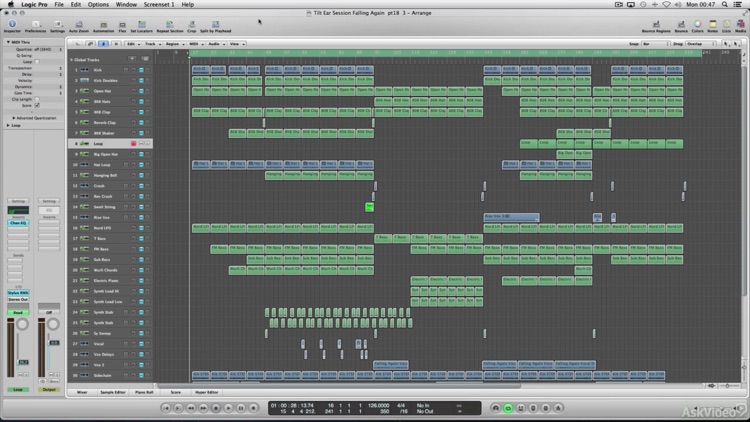This screenshot has height=422, width=750.
Task: Toggle the green Cycle mode button
Action: tap(508, 408)
